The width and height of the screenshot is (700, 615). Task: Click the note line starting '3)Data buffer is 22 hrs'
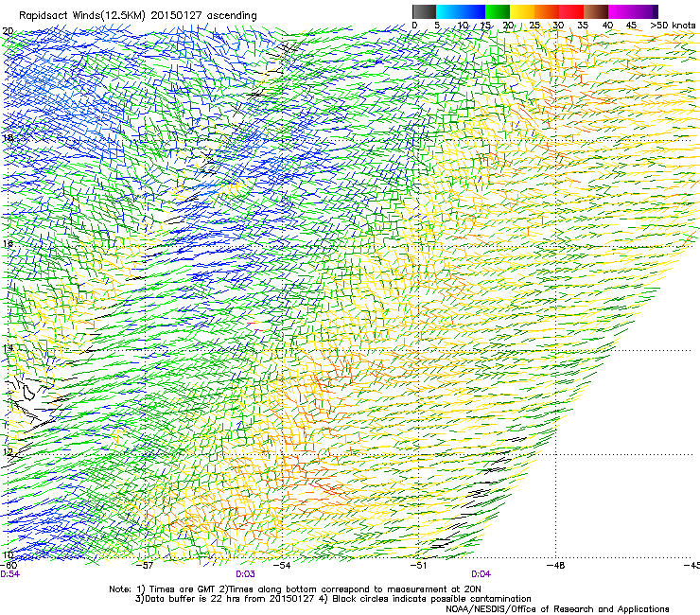pyautogui.click(x=333, y=599)
